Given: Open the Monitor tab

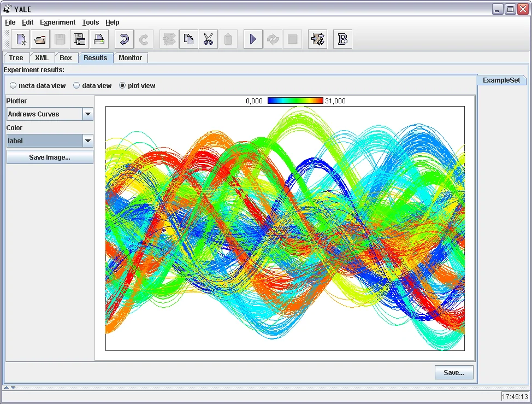Looking at the screenshot, I should (131, 57).
